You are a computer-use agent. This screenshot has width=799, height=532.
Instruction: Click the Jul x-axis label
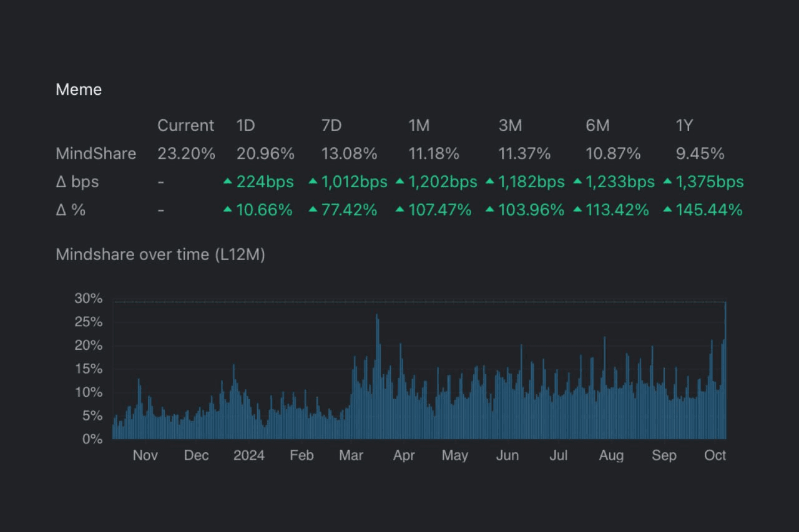pos(559,455)
